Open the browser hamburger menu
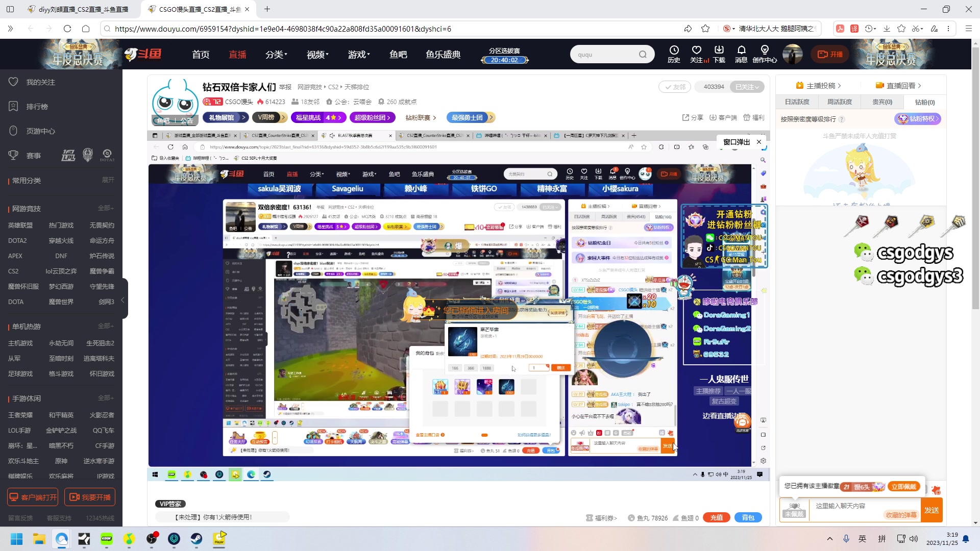This screenshot has height=551, width=980. point(969,29)
